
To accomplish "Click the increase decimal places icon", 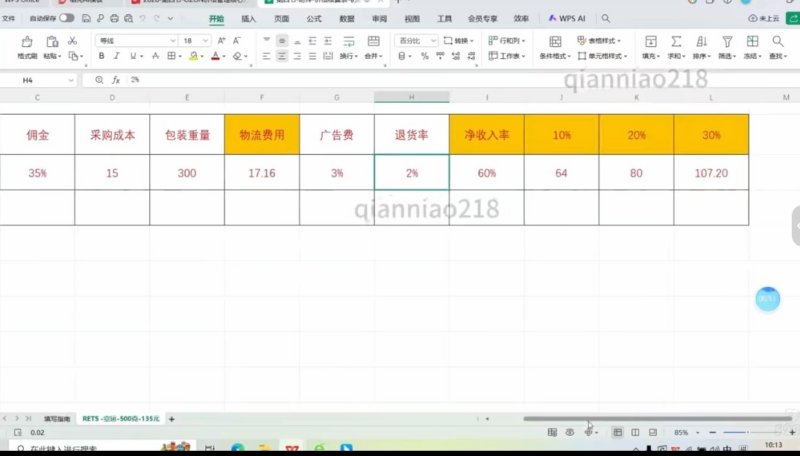I will tap(456, 56).
